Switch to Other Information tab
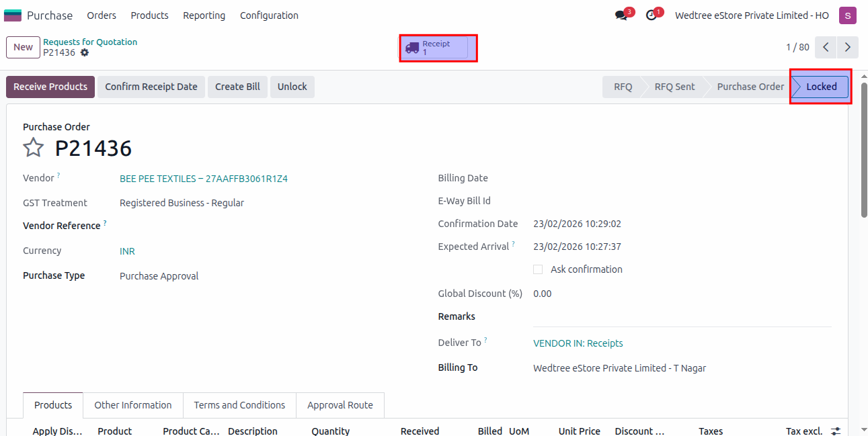The image size is (868, 436). (x=132, y=405)
